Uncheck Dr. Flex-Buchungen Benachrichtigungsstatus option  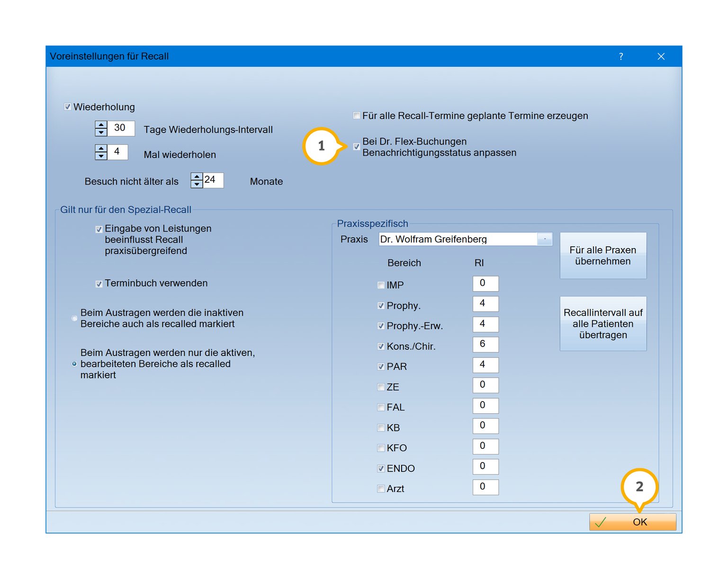[x=357, y=147]
